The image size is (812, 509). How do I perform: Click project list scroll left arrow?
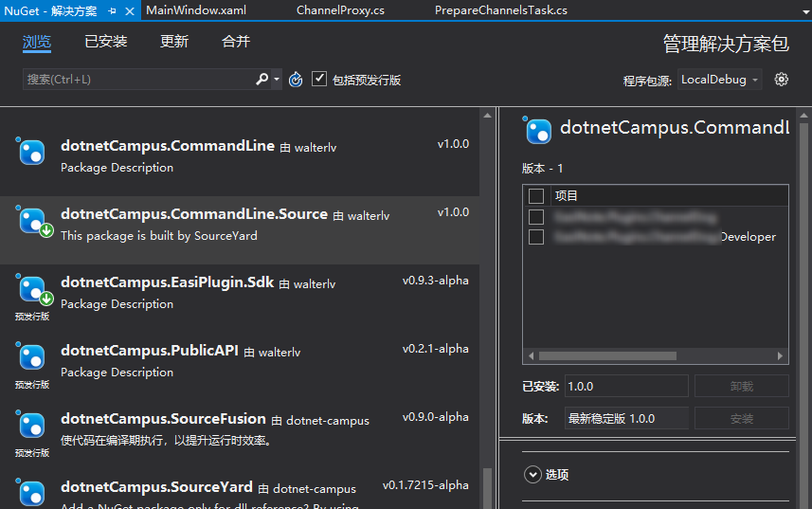coord(531,355)
